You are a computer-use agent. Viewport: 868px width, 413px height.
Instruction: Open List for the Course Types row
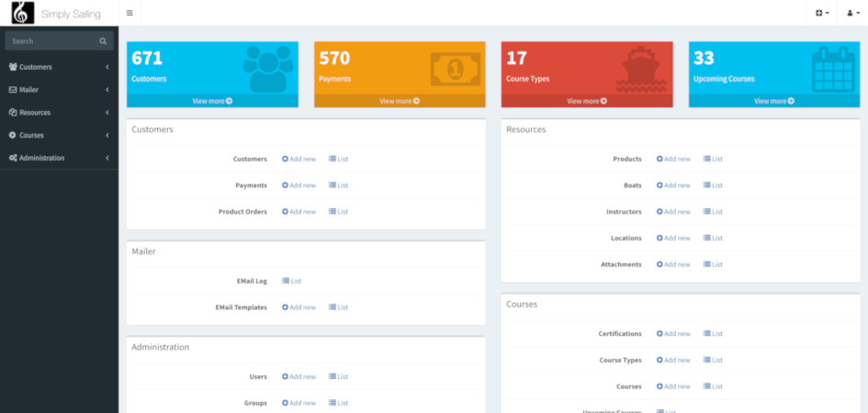coord(713,360)
